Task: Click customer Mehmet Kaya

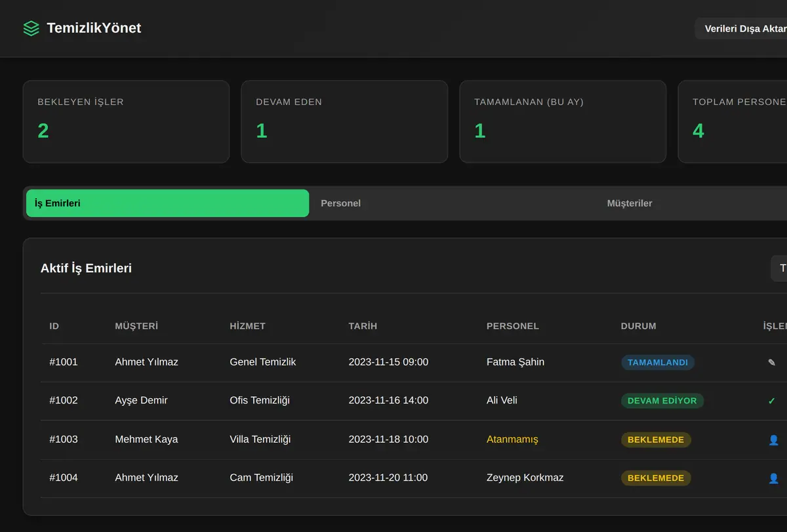Action: point(146,440)
